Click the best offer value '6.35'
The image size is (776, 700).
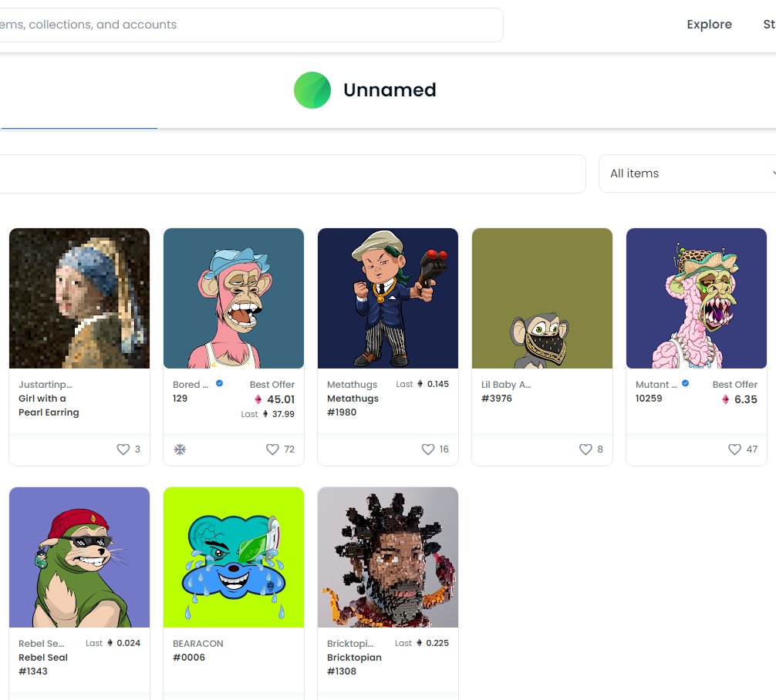coord(745,399)
